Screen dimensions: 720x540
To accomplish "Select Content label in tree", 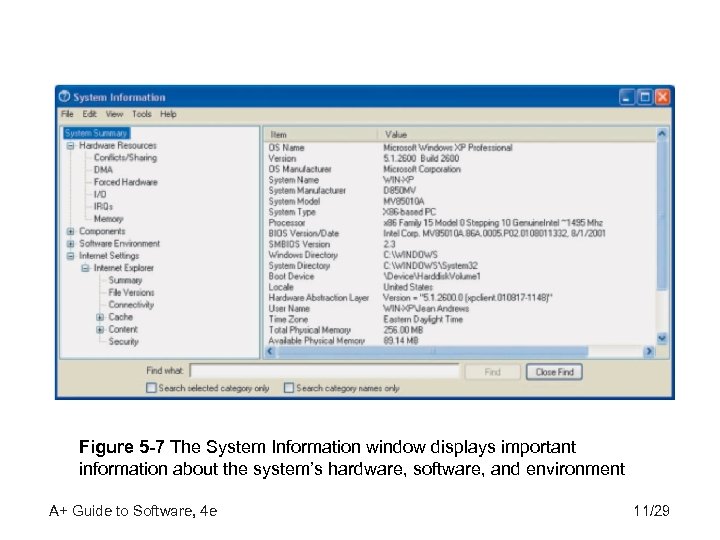I will [123, 330].
